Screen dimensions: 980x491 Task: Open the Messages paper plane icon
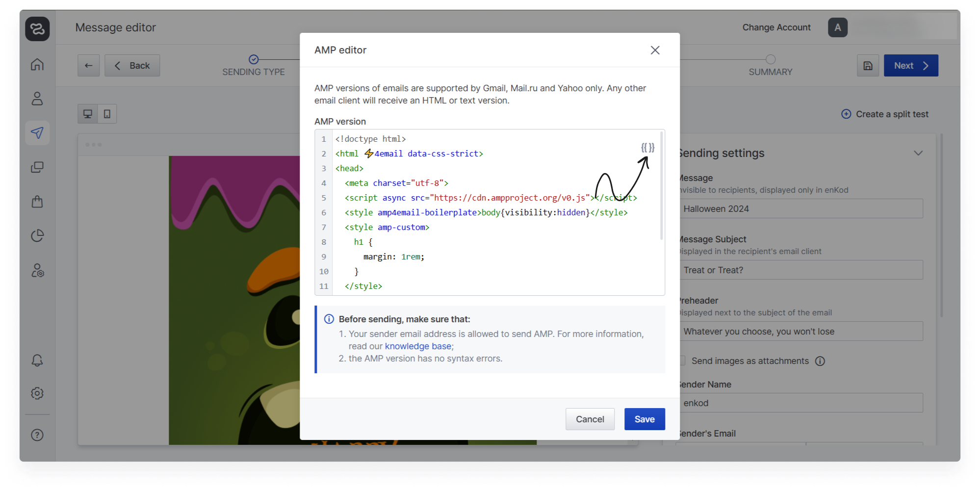pos(37,132)
